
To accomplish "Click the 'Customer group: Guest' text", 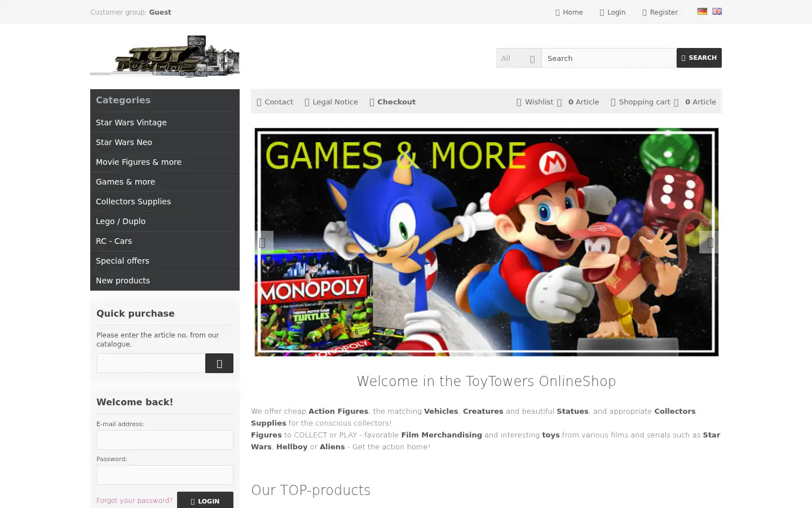I will (131, 12).
